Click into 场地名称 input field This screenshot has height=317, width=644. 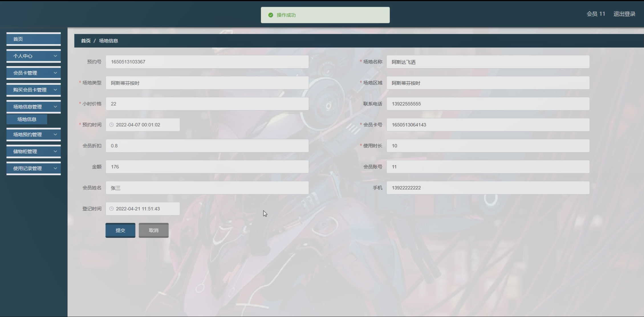coord(487,62)
